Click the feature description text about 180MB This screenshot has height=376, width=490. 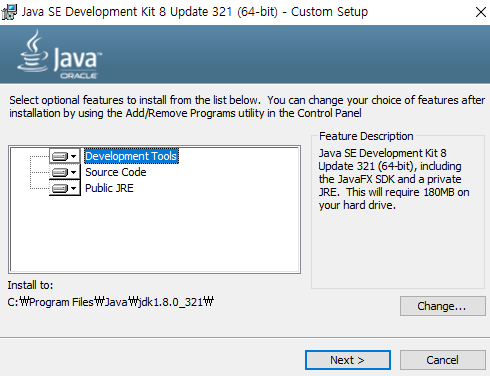(394, 179)
